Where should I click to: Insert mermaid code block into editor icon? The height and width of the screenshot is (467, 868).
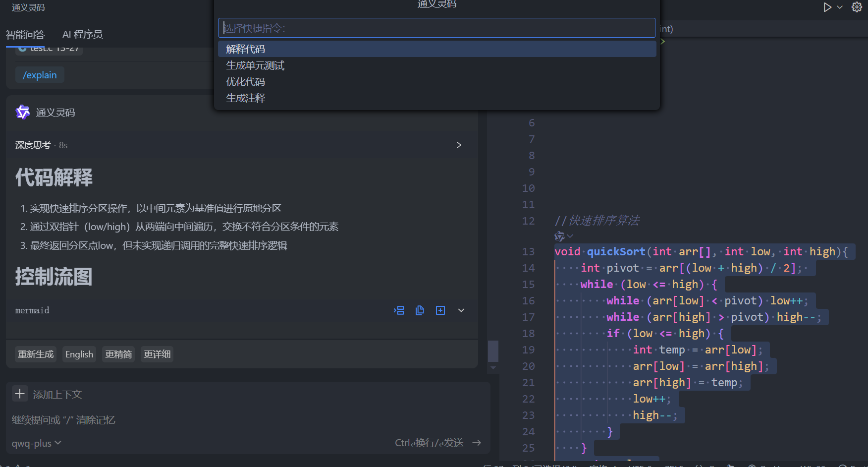[399, 310]
